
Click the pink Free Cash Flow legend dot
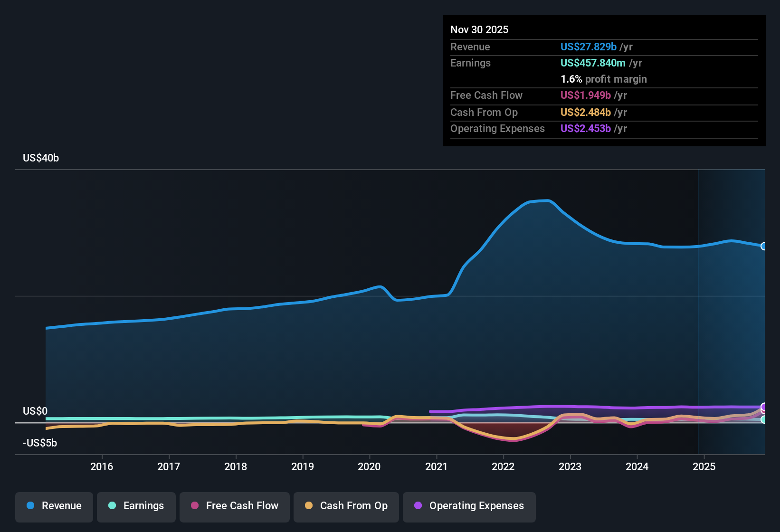194,506
